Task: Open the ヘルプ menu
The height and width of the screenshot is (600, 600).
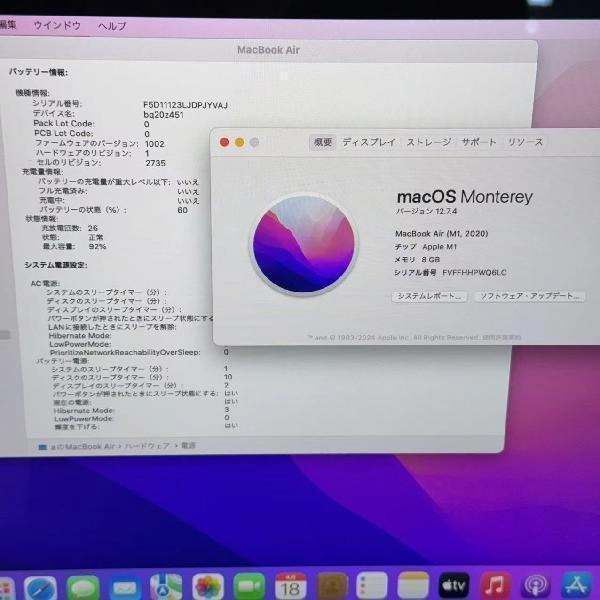Action: click(112, 26)
